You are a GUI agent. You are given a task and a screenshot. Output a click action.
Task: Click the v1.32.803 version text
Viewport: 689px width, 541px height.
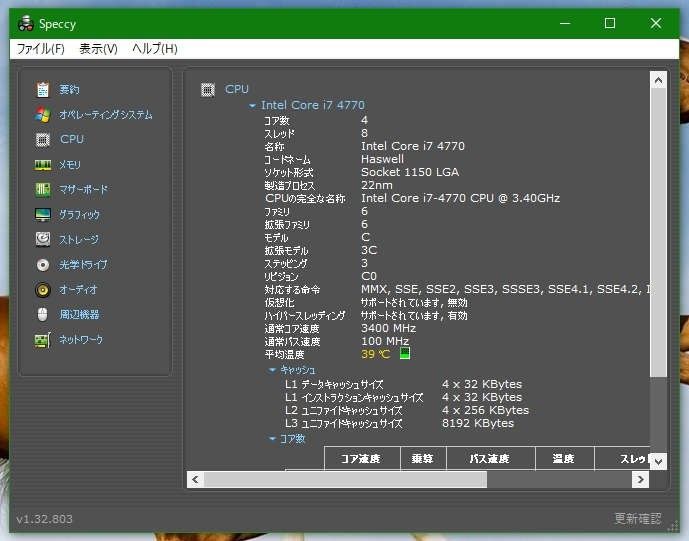pos(44,519)
